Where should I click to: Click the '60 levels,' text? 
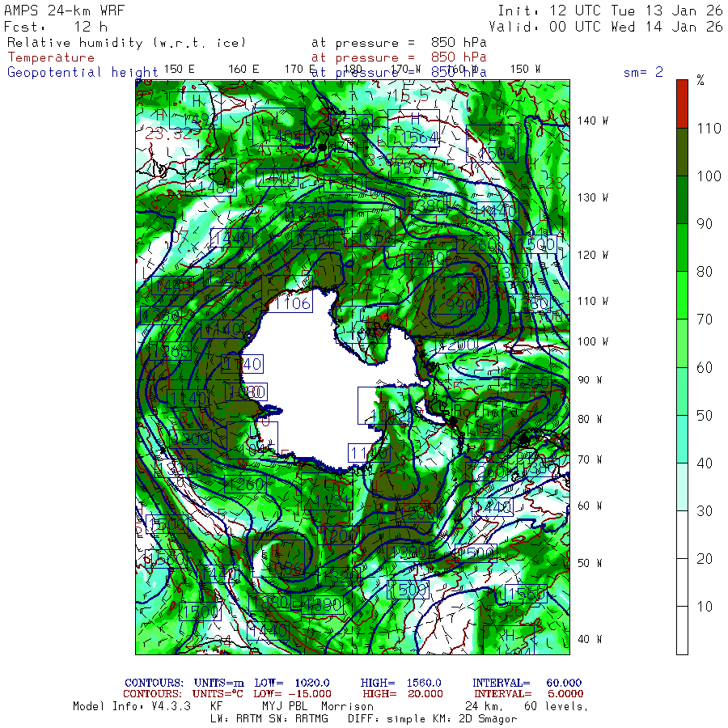point(557,706)
